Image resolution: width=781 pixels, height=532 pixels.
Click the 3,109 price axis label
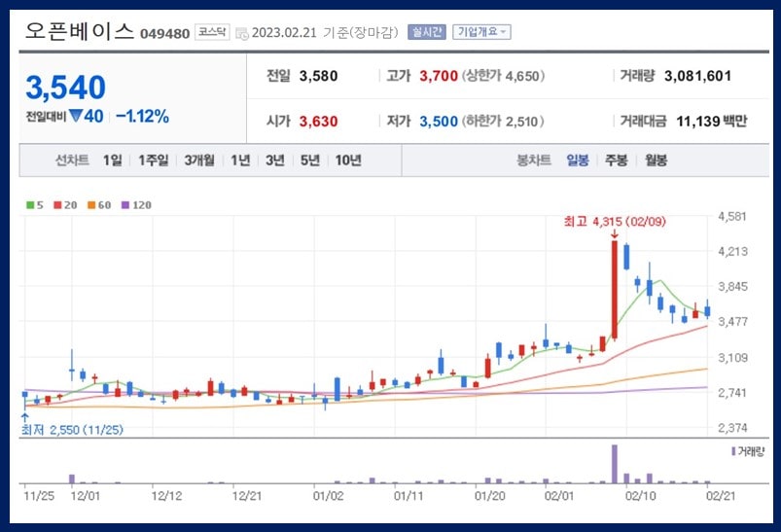732,358
